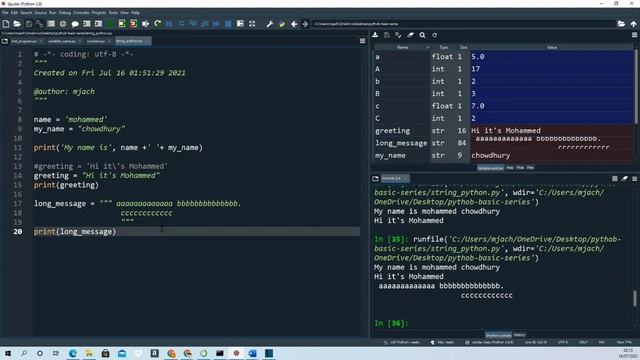Open the Variable Explorer options menu
Viewport: 640px width, 360px height.
634,35
